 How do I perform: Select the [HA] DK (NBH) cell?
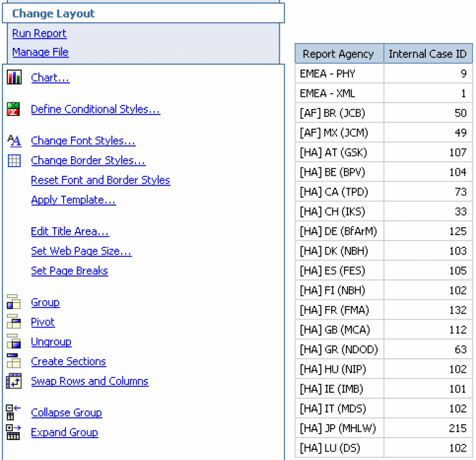(x=339, y=251)
